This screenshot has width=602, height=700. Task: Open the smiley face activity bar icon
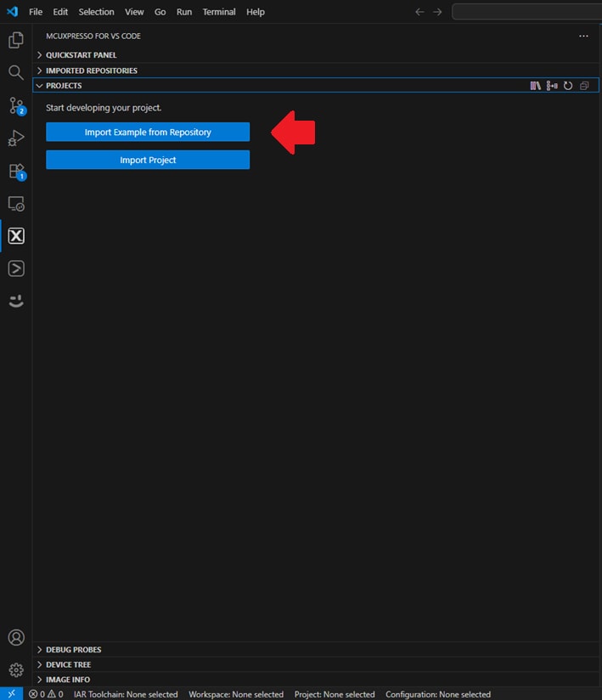[x=16, y=301]
